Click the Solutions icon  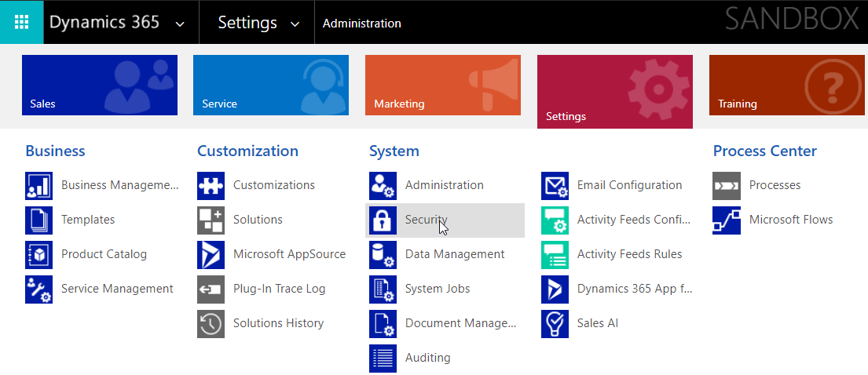[211, 220]
